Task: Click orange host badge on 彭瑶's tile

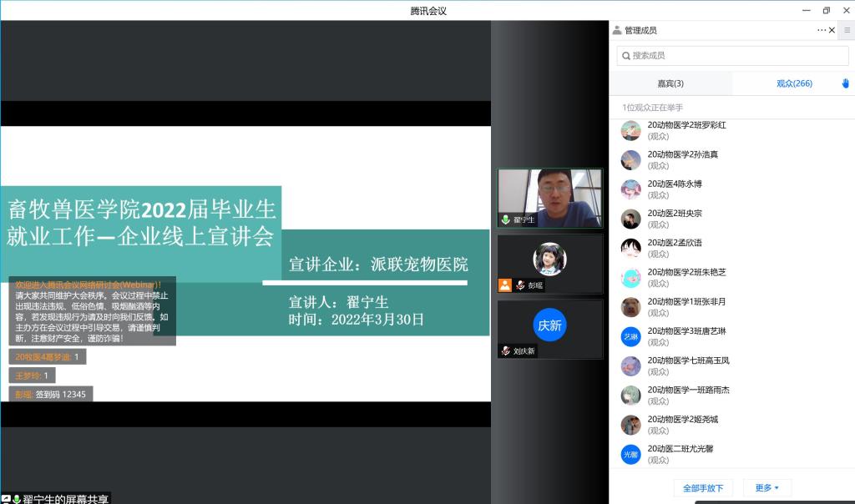Action: pos(505,285)
